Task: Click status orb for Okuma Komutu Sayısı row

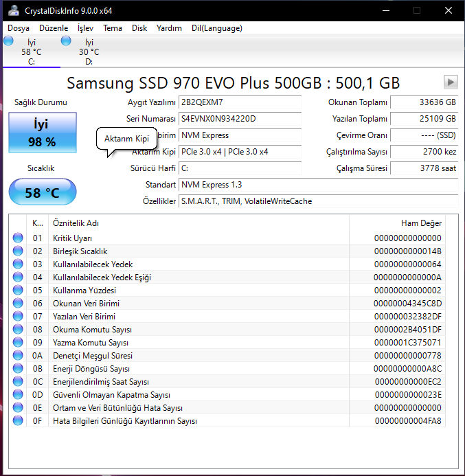Action: pos(18,329)
